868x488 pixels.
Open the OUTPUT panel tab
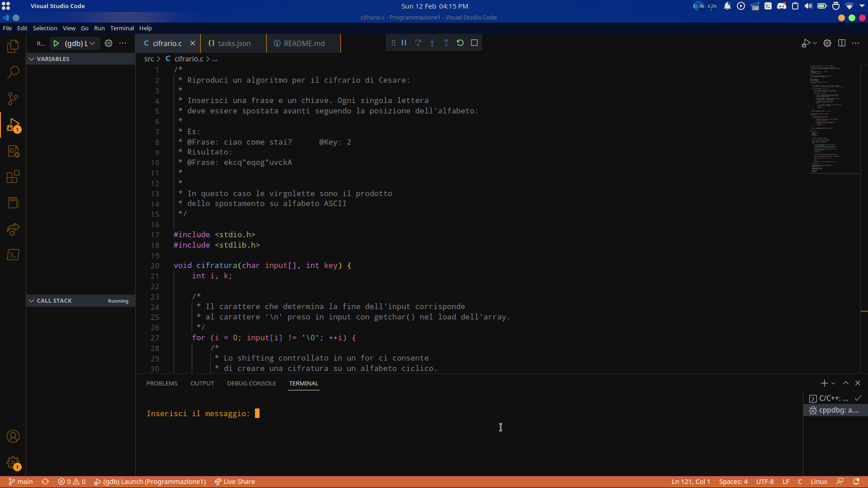click(x=202, y=384)
